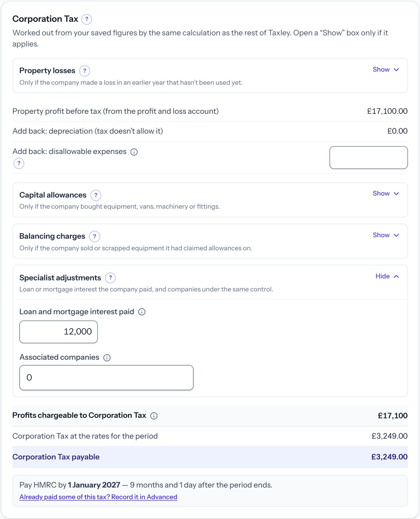
Task: Click the £17,100 profits chargeable amount
Action: coord(393,416)
